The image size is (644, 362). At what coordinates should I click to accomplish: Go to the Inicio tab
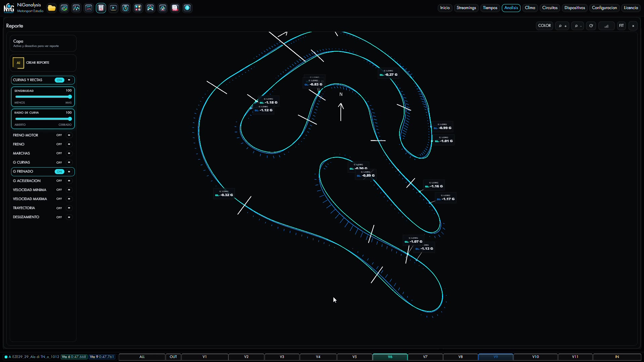(445, 8)
